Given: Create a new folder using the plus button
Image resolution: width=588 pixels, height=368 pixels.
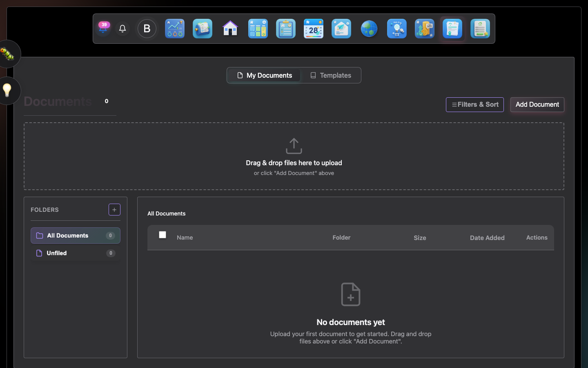Looking at the screenshot, I should pos(114,209).
